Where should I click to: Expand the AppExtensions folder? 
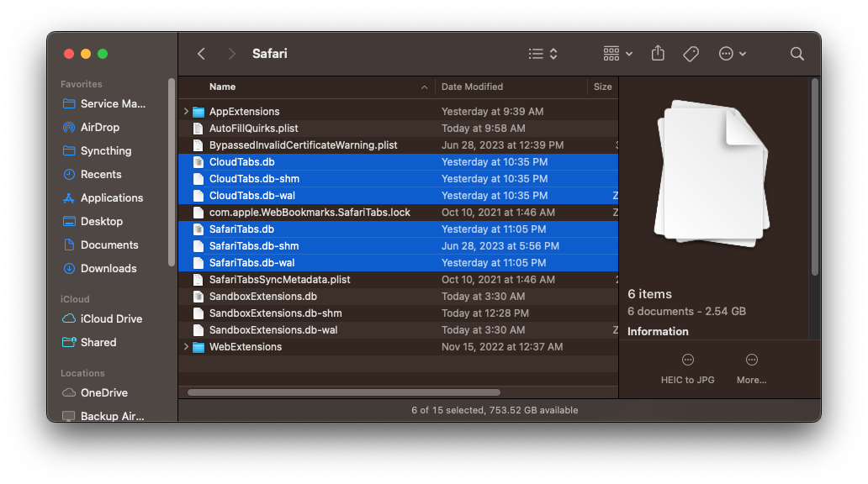tap(186, 111)
